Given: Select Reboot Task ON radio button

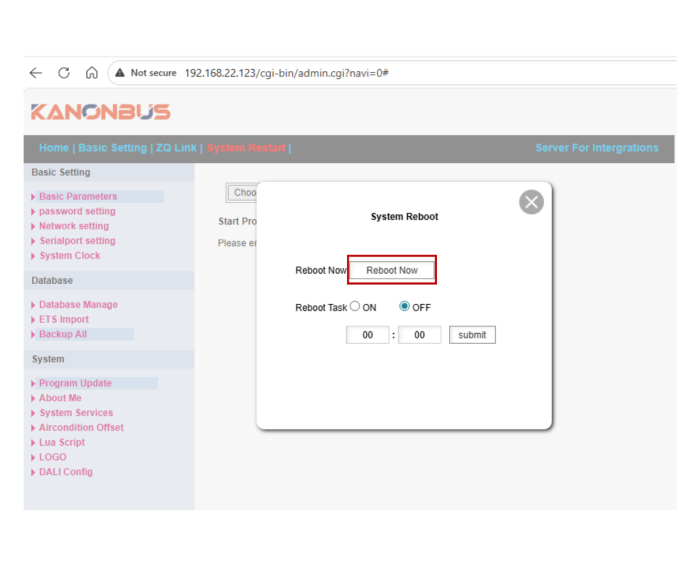Looking at the screenshot, I should coord(355,307).
